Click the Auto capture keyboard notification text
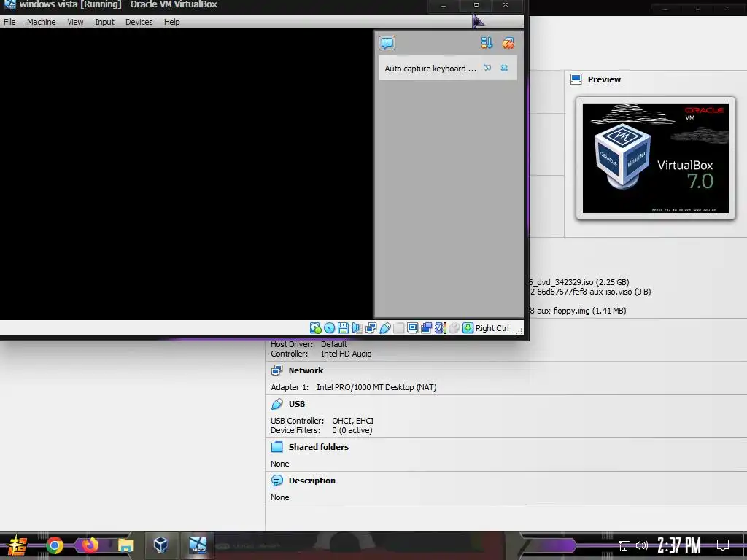The height and width of the screenshot is (560, 747). pyautogui.click(x=430, y=69)
